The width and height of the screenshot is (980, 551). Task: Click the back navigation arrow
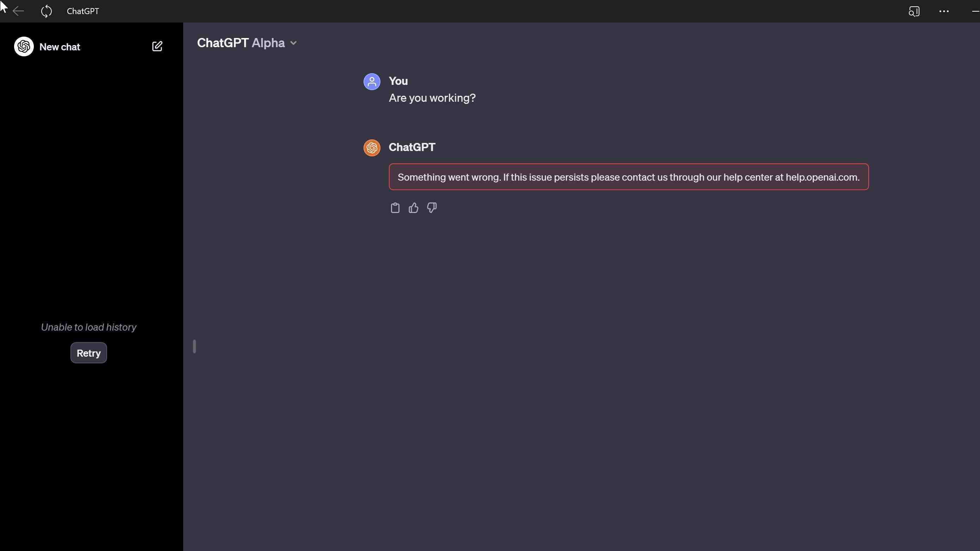(x=18, y=11)
